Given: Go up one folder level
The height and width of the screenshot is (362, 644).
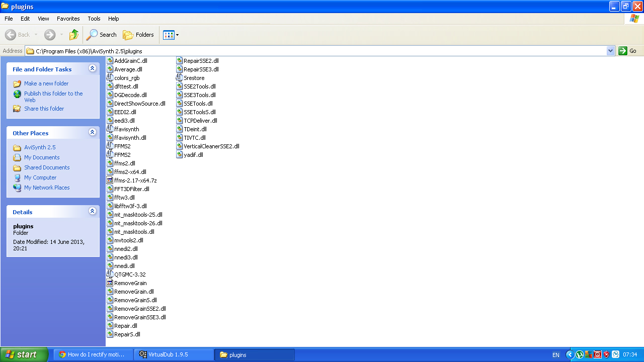Looking at the screenshot, I should pos(74,35).
